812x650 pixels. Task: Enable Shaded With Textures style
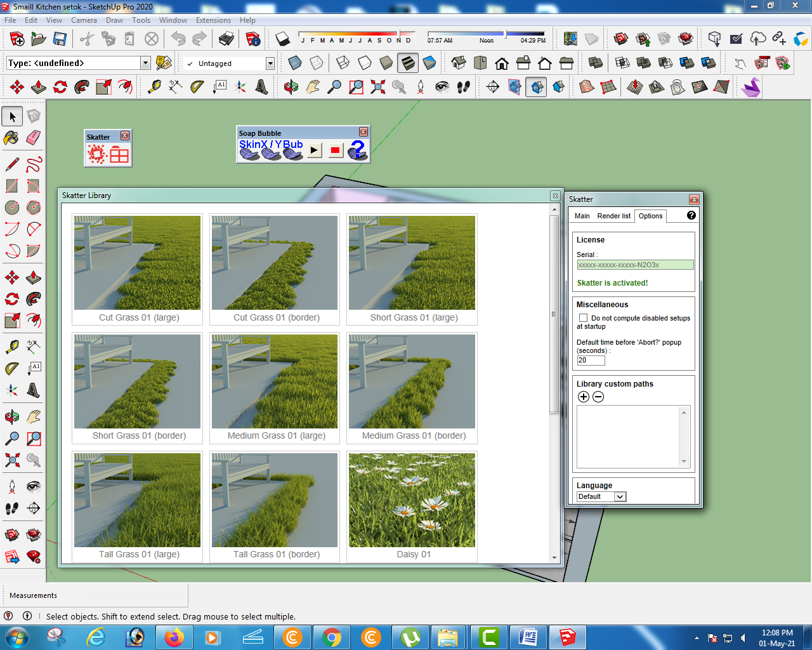click(408, 63)
